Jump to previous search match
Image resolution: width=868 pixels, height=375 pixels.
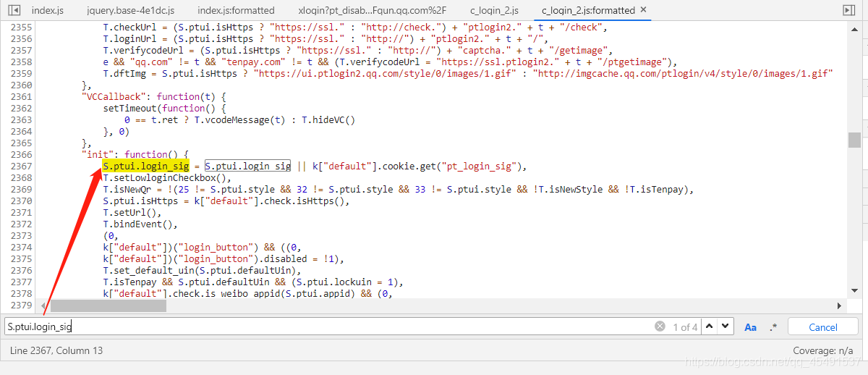tap(710, 326)
